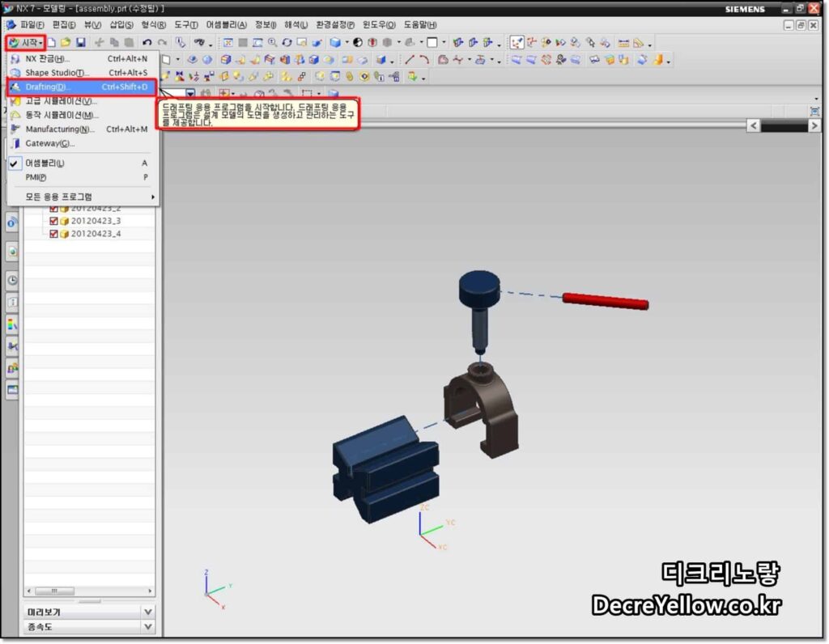The width and height of the screenshot is (829, 644).
Task: Uncheck the 20120423_4 component checkbox
Action: (53, 234)
